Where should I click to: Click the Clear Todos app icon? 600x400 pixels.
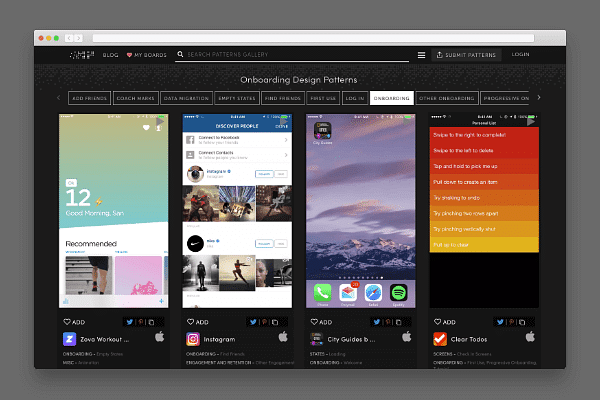pyautogui.click(x=440, y=339)
